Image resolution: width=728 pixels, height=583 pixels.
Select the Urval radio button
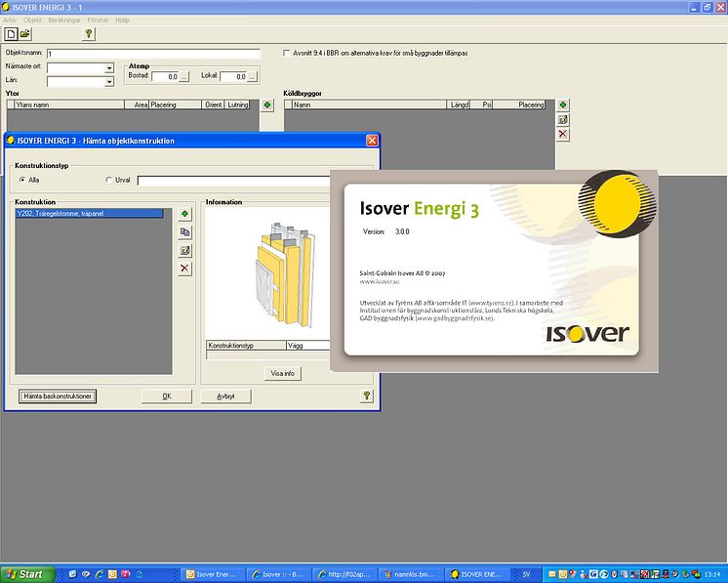point(109,180)
